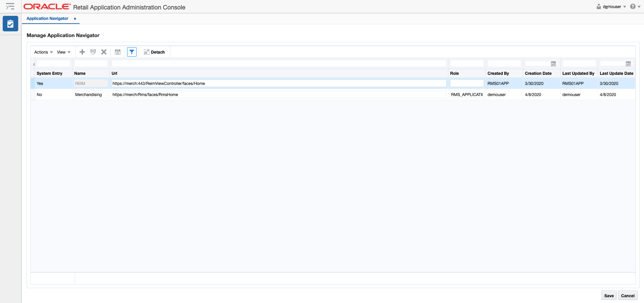Image resolution: width=644 pixels, height=303 pixels.
Task: Toggle the navigation menu hamburger icon
Action: (10, 6)
